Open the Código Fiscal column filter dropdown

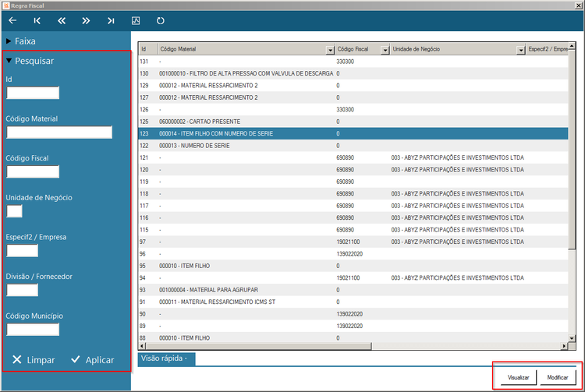click(385, 50)
